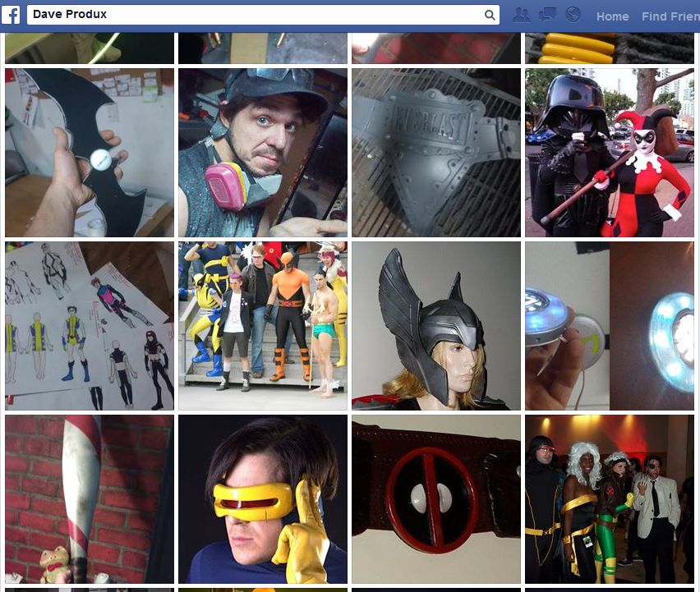
Task: Open the Dark Helmet and Harley Quinn photo
Action: point(610,153)
